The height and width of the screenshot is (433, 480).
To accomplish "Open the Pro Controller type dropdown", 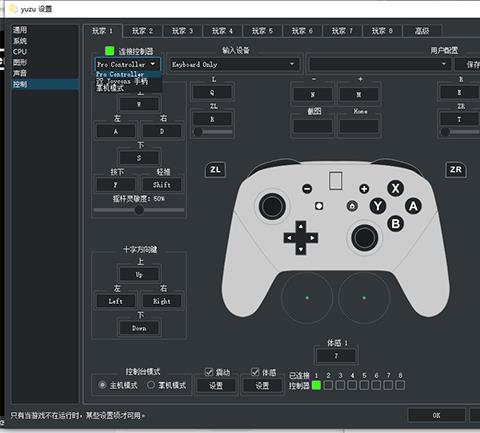I will coord(128,64).
